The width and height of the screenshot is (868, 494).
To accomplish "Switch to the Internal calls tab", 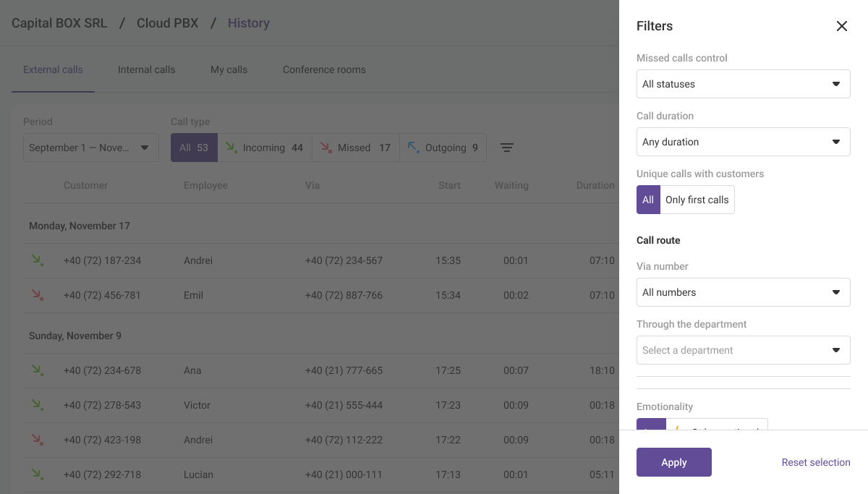I will (x=146, y=70).
